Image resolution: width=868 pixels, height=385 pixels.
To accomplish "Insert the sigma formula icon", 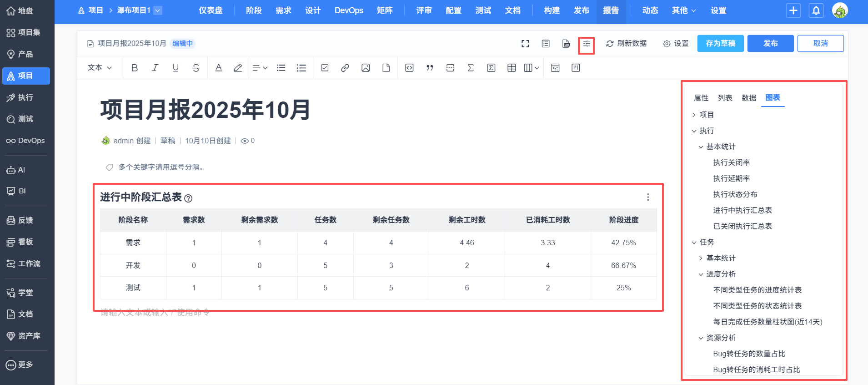I will (471, 68).
